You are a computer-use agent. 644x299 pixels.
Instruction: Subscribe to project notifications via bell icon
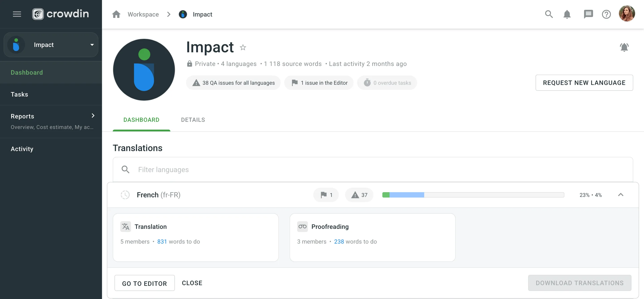click(624, 47)
